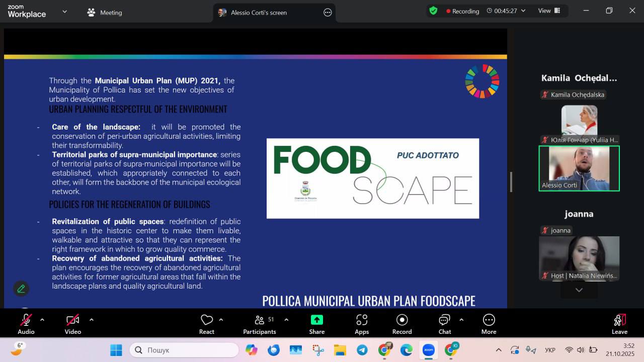The width and height of the screenshot is (644, 362).
Task: Toggle the Record button
Action: pyautogui.click(x=402, y=324)
